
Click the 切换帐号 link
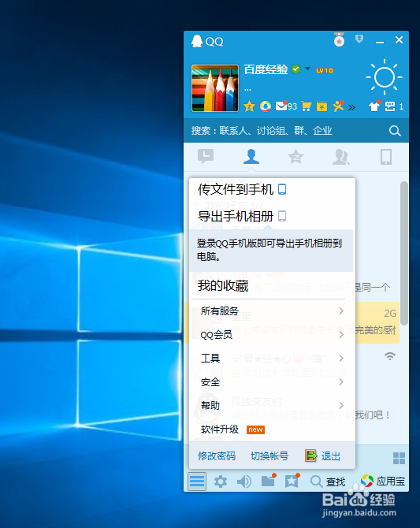[x=269, y=456]
